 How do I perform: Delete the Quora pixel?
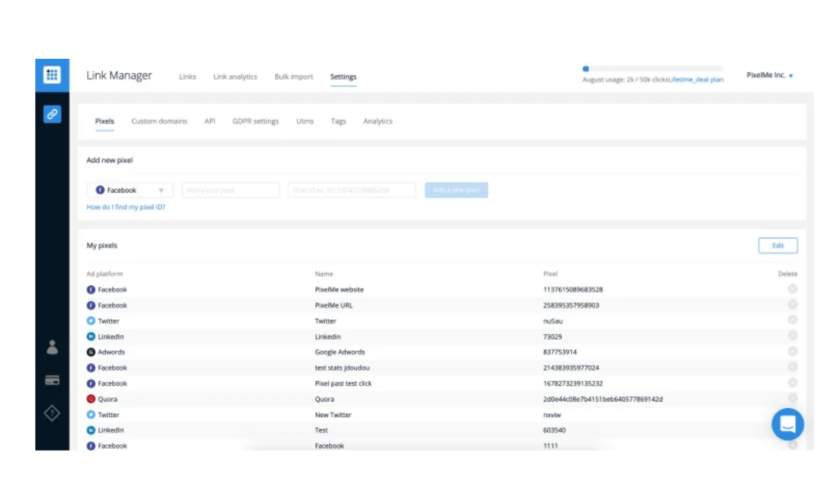(792, 398)
